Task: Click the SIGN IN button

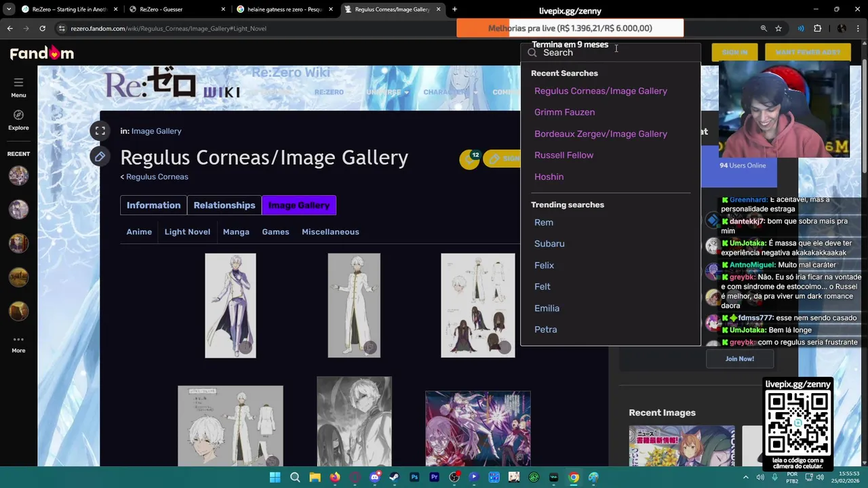Action: point(734,52)
